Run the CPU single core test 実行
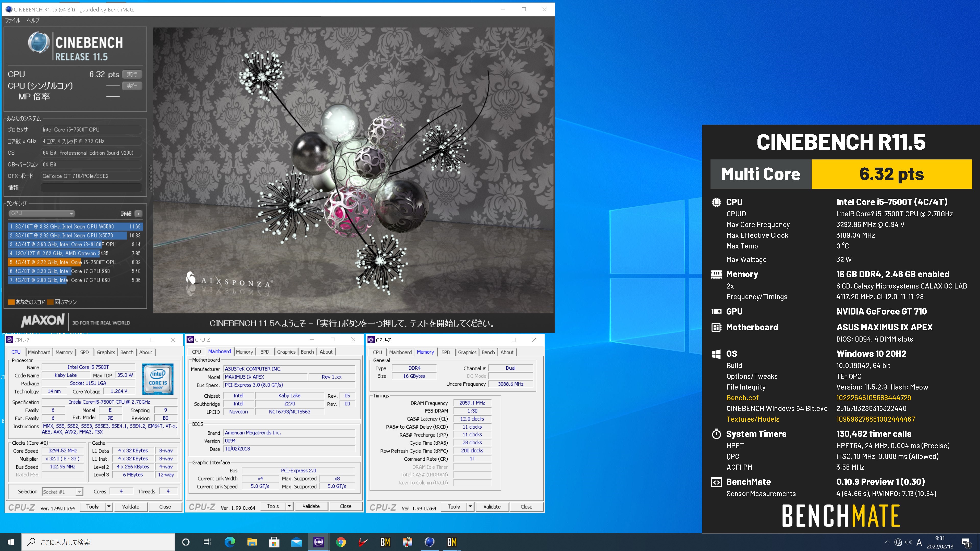Image resolution: width=980 pixels, height=551 pixels. click(x=132, y=85)
